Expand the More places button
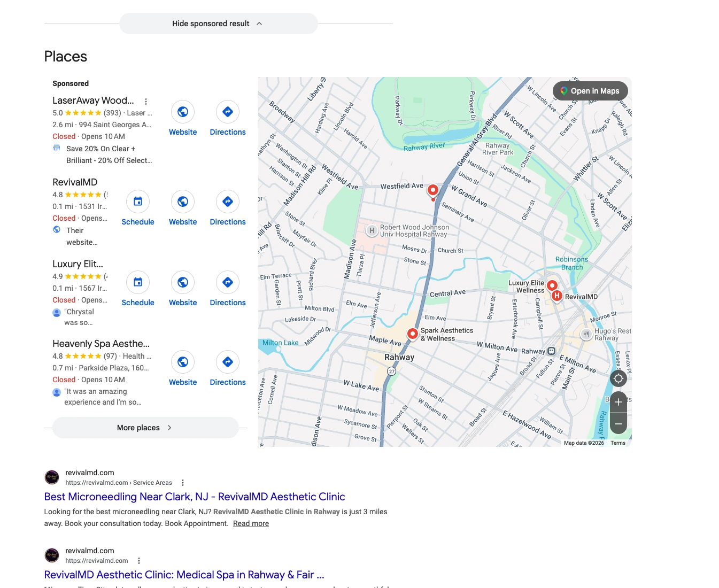Image resolution: width=719 pixels, height=588 pixels. point(145,428)
